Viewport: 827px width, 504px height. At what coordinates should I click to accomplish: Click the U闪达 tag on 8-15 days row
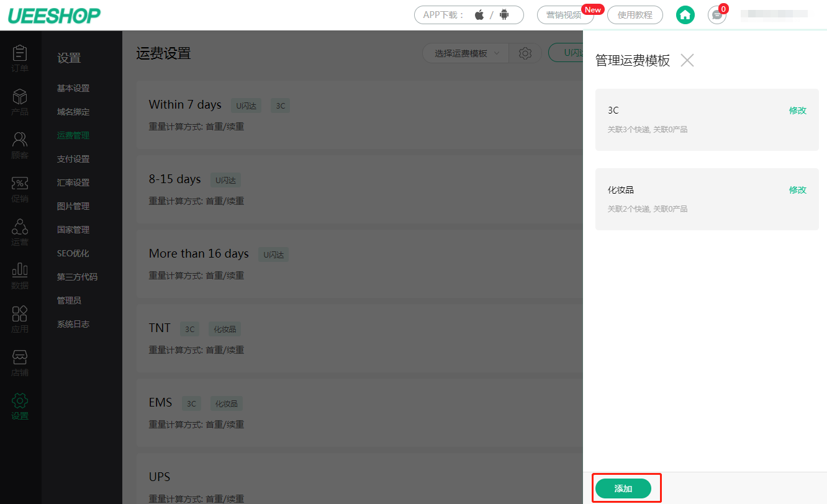[x=225, y=180]
